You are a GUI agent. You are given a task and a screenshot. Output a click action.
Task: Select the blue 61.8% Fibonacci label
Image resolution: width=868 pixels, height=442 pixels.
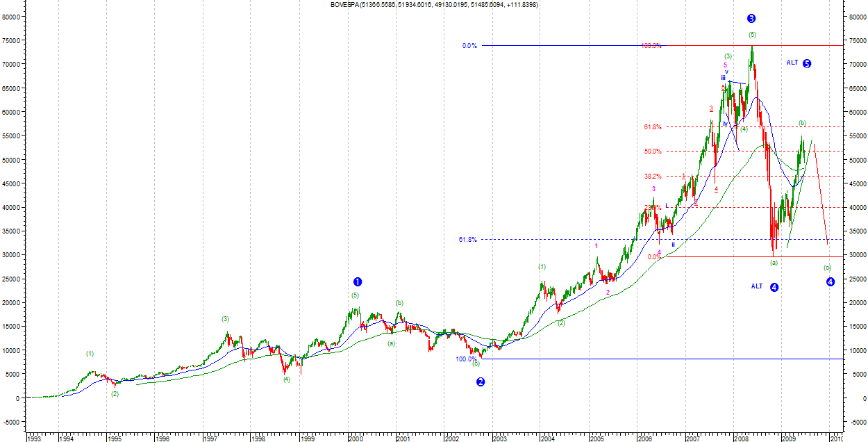[467, 239]
